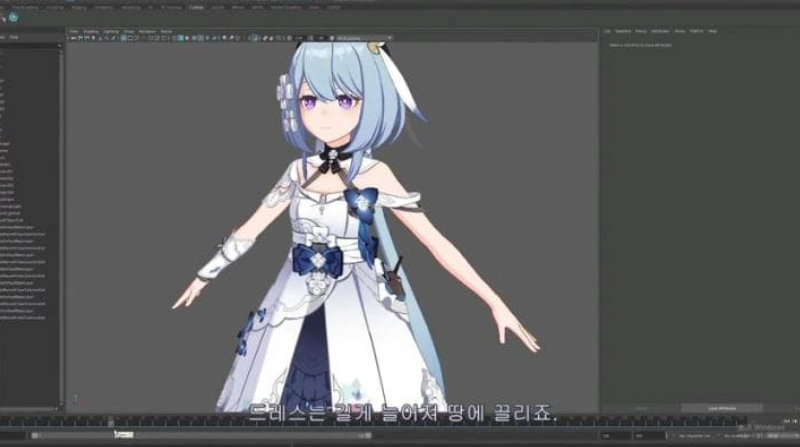Toggle Use All Lights icon
Image resolution: width=800 pixels, height=447 pixels.
coord(208,38)
